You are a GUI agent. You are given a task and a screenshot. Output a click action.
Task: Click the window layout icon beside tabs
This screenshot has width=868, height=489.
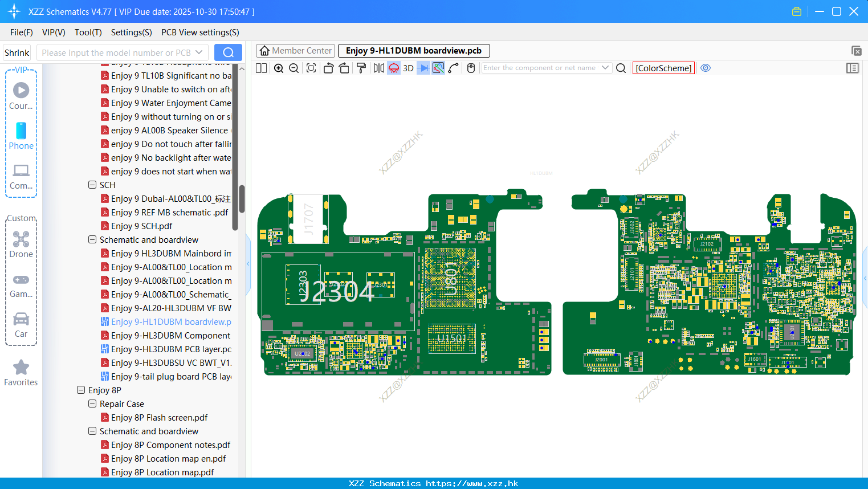click(856, 51)
